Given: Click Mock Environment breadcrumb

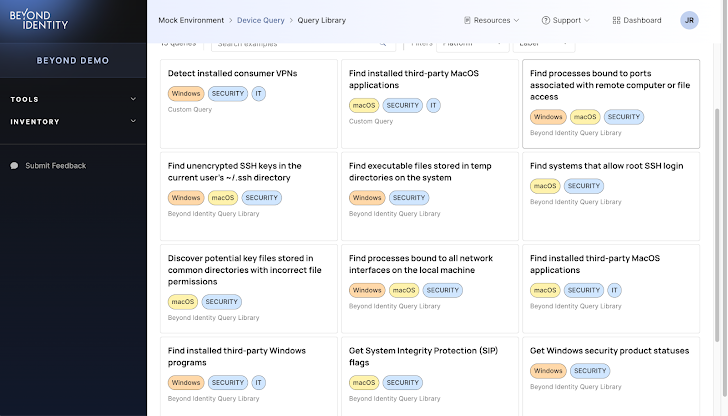Looking at the screenshot, I should tap(191, 20).
